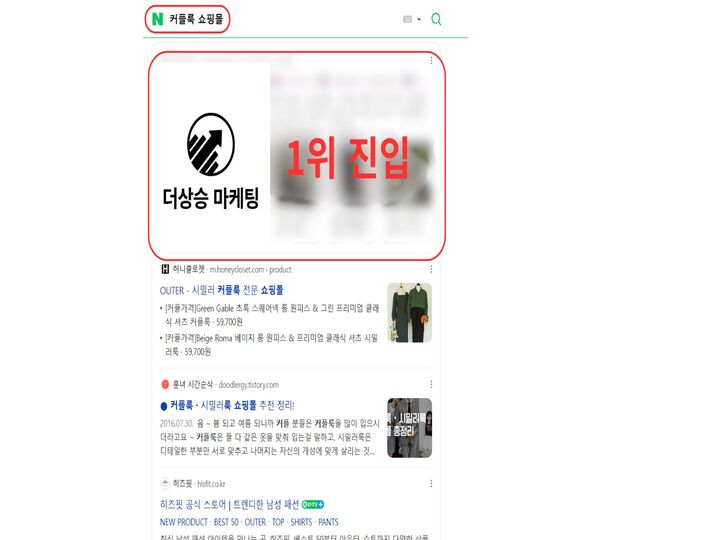Open the keyboard input icon

coord(407,19)
